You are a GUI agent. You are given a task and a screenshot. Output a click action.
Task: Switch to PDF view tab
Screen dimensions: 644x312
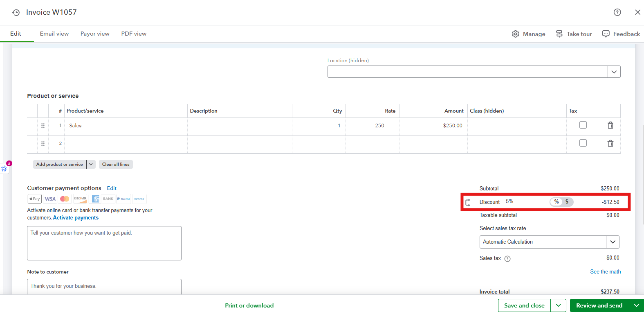(134, 34)
